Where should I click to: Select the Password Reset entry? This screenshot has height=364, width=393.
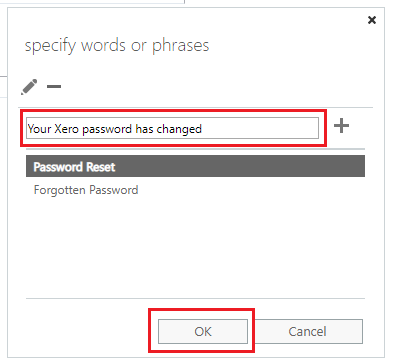click(x=195, y=166)
